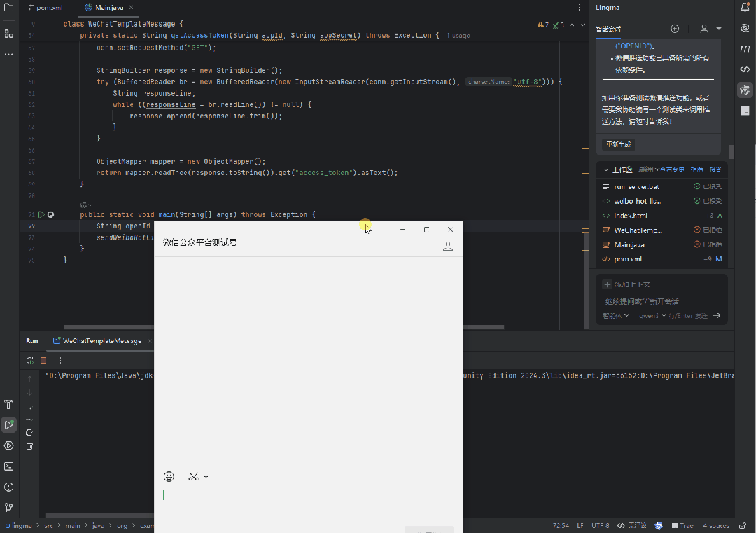This screenshot has width=756, height=533.
Task: Open the spiral AI assistant sidebar icon
Action: [745, 28]
